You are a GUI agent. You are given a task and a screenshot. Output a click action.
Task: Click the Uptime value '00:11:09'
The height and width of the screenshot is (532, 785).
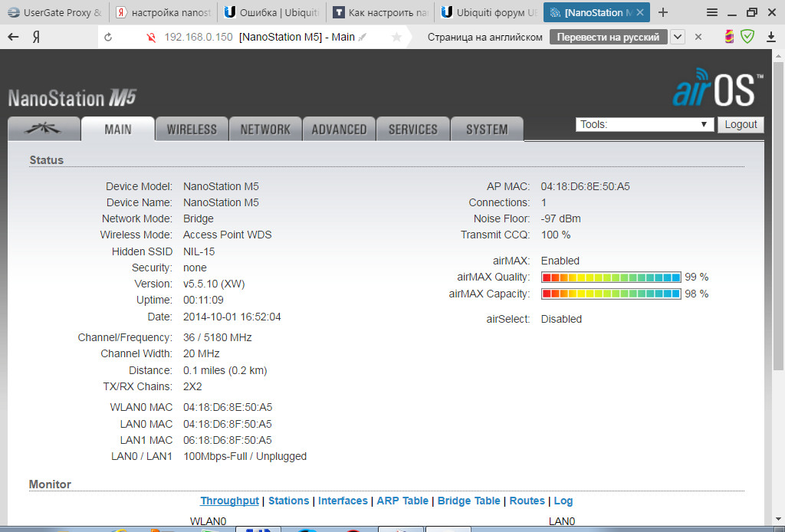pos(203,300)
